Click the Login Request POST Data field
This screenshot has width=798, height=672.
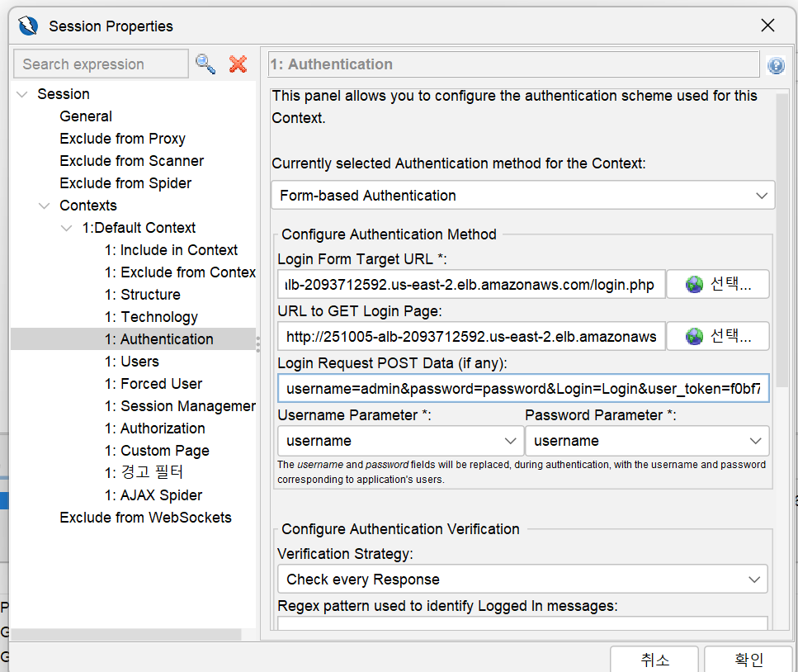(x=523, y=389)
